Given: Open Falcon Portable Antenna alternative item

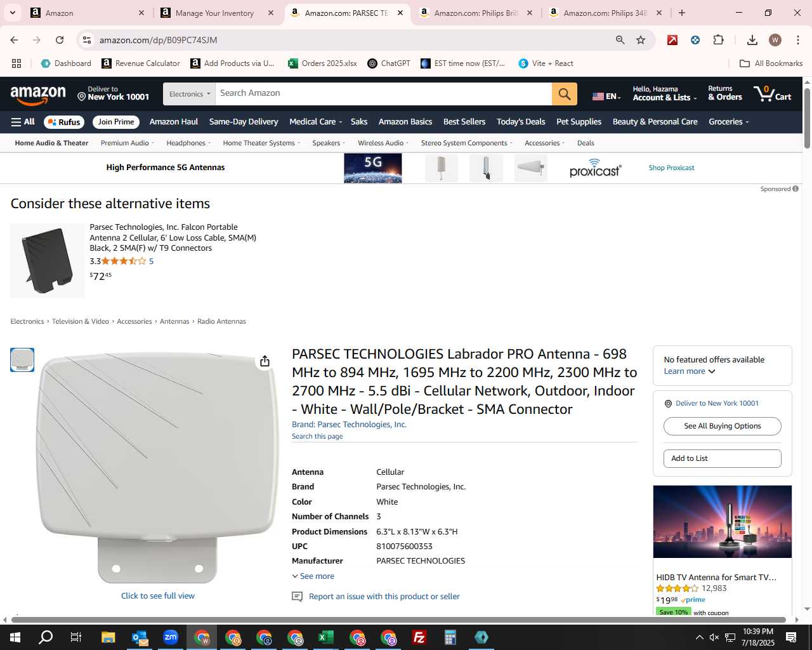Looking at the screenshot, I should (x=173, y=237).
